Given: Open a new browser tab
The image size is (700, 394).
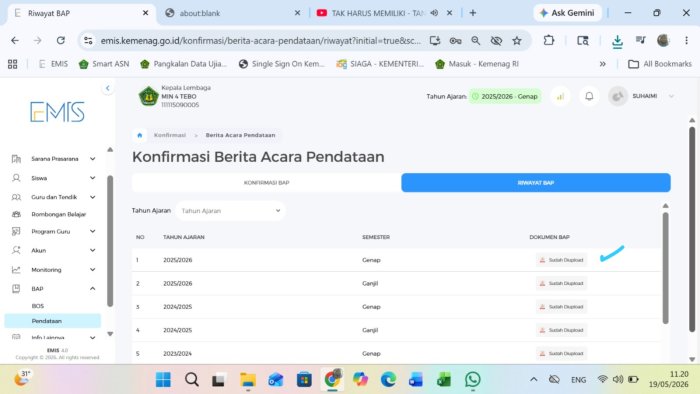Looking at the screenshot, I should tap(473, 13).
